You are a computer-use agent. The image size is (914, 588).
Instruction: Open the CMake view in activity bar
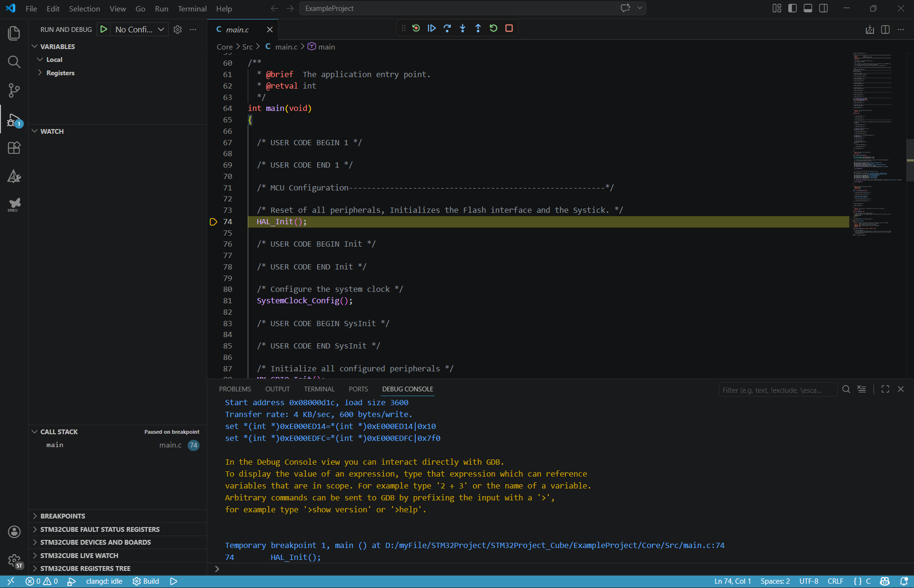click(x=14, y=177)
